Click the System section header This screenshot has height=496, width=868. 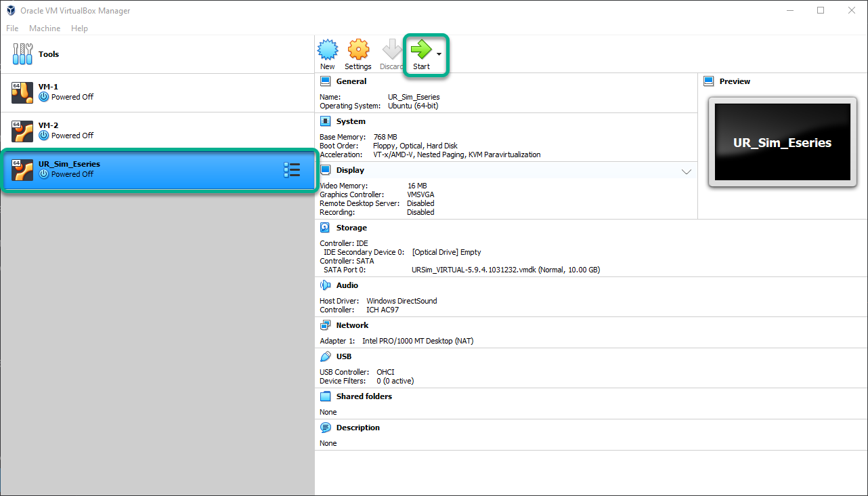[x=350, y=121]
